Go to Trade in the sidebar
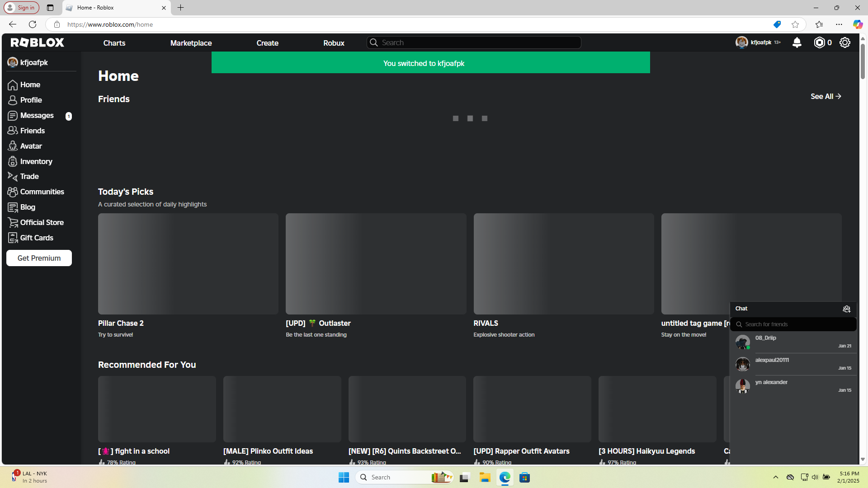 tap(29, 177)
